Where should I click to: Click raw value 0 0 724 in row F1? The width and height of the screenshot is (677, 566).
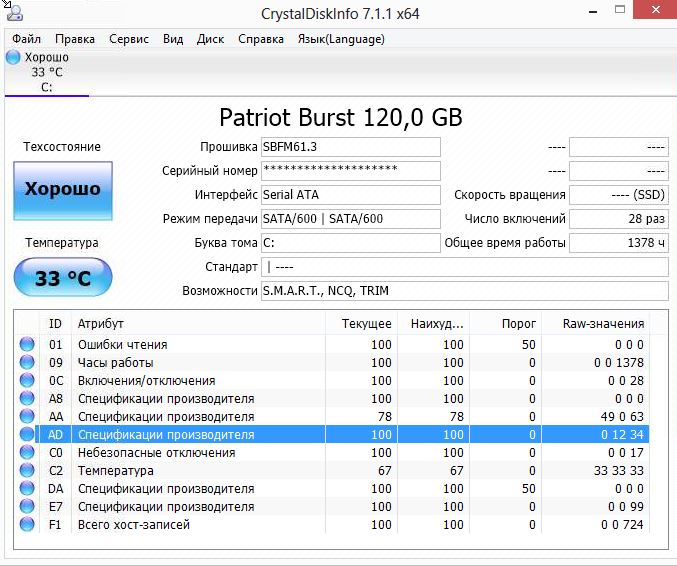click(x=622, y=525)
